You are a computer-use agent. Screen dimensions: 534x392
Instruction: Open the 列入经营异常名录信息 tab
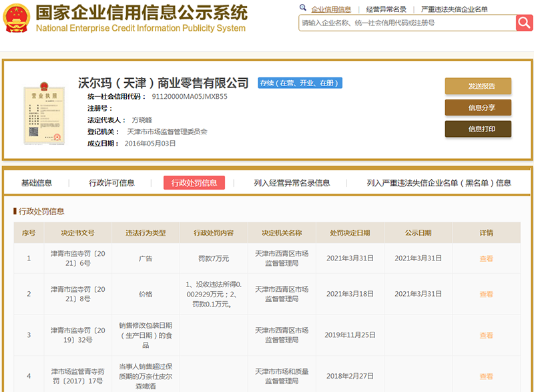point(292,183)
